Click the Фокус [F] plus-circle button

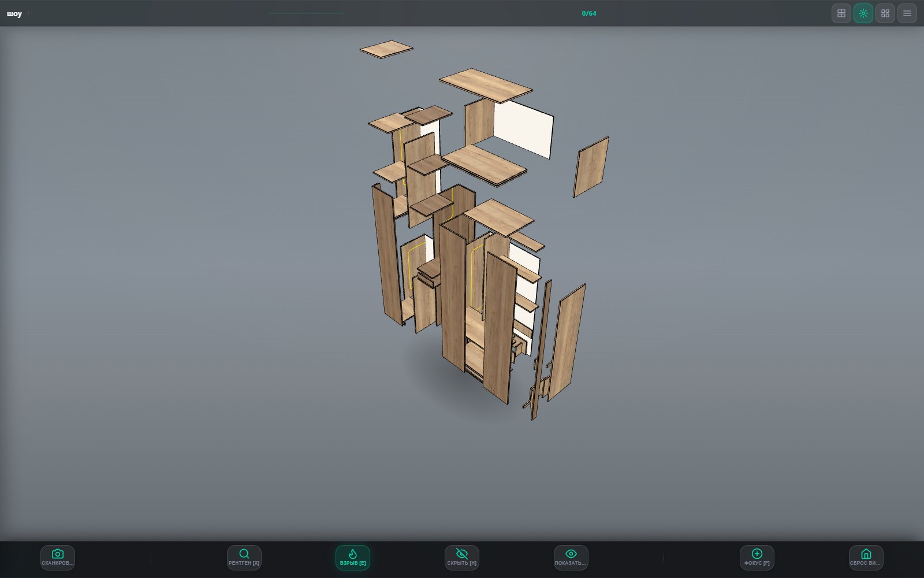[x=757, y=558]
